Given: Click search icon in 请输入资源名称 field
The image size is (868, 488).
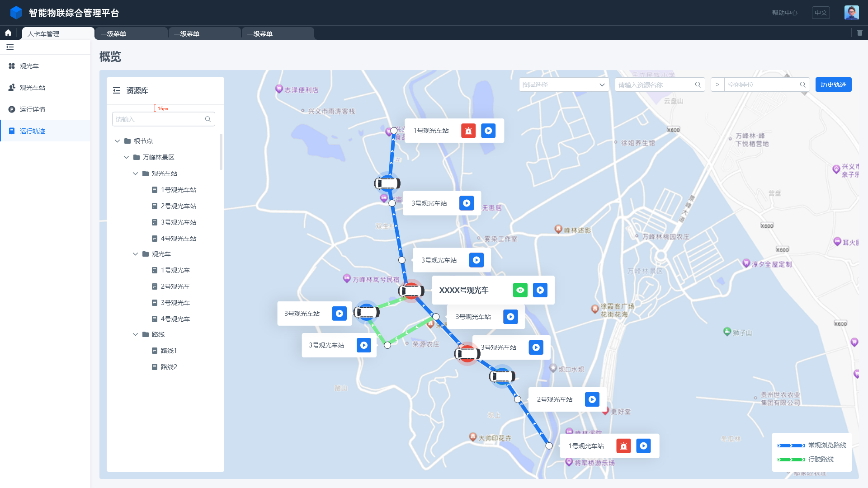Looking at the screenshot, I should click(698, 84).
